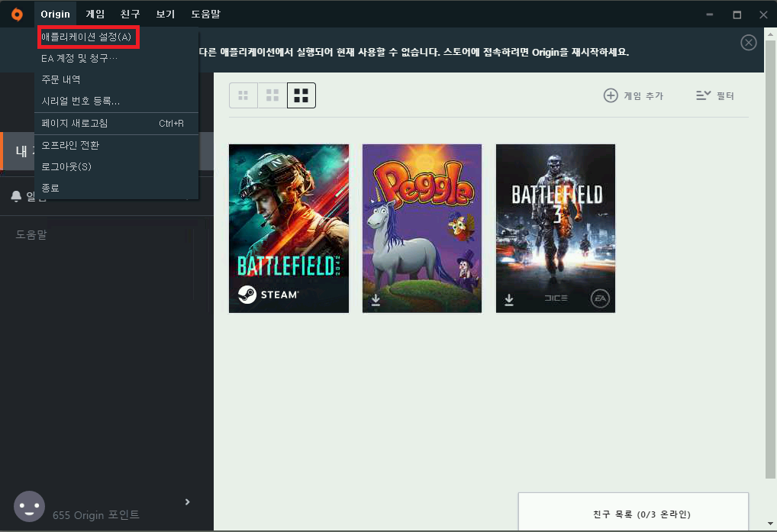Open 주문 내역 from the dropdown

pyautogui.click(x=117, y=79)
